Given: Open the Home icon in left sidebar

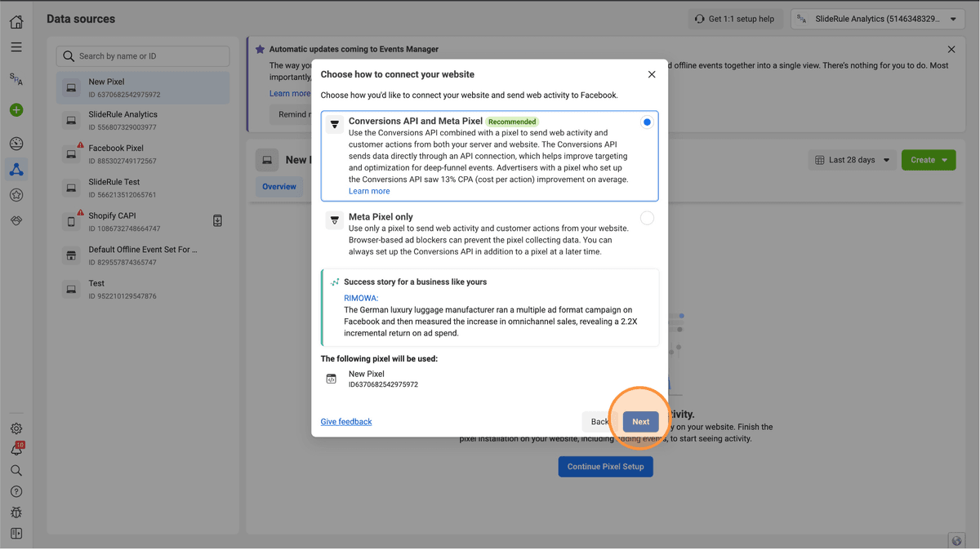Looking at the screenshot, I should click(16, 22).
